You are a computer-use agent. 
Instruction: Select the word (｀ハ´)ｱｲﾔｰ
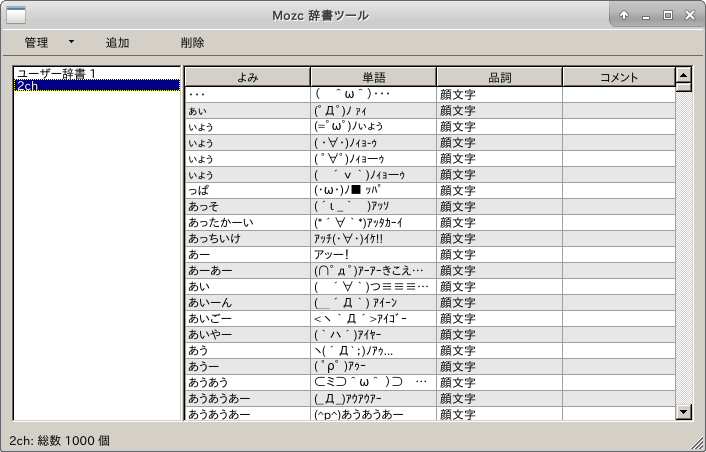pos(373,334)
